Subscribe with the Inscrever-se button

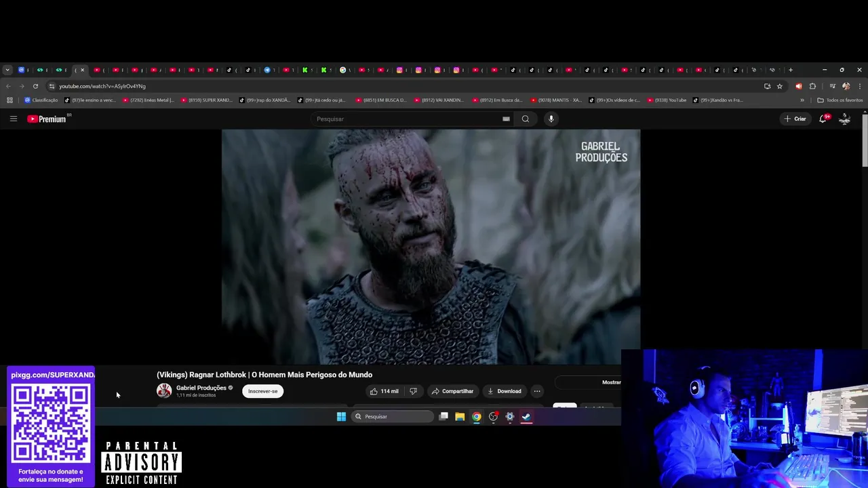click(262, 391)
